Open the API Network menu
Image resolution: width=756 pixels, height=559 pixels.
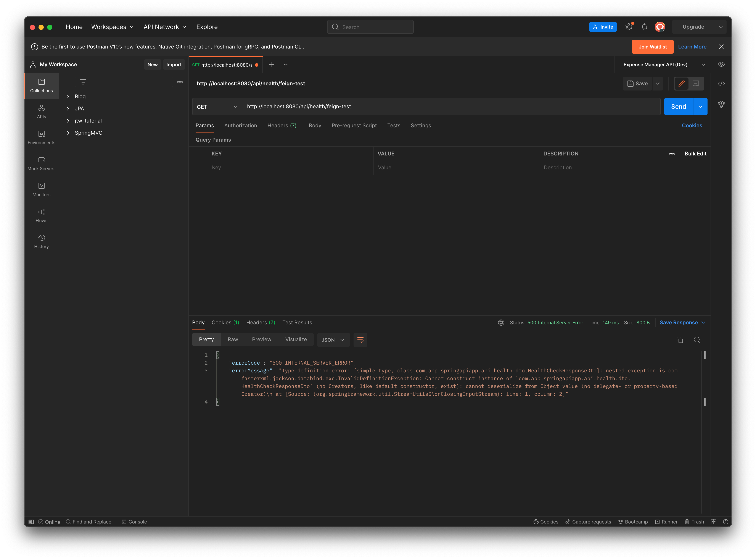[x=165, y=27]
